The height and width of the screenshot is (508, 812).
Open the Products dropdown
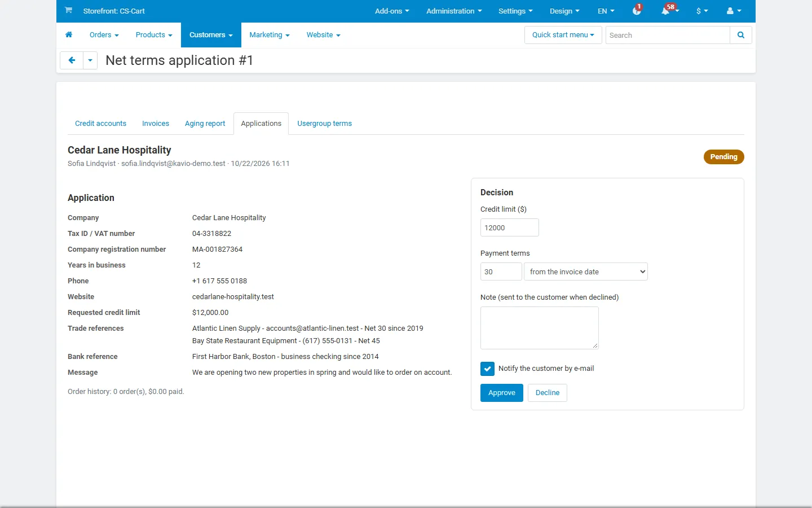pos(154,35)
